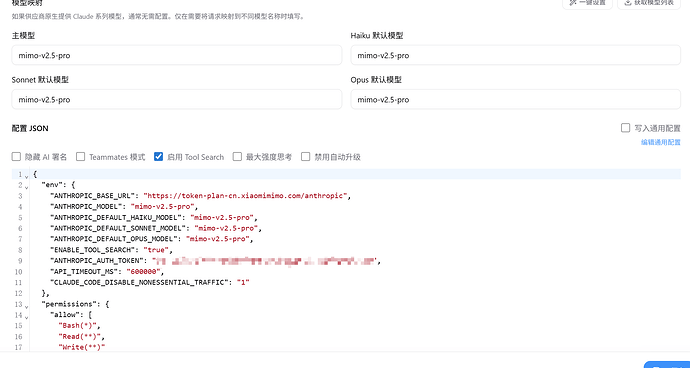Click the "true" value of ENABLE_TOOL_SEARCH
690x368 pixels.
pos(155,250)
